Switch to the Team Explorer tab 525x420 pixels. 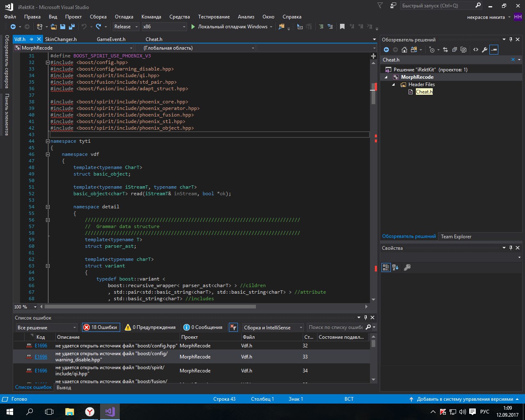tap(456, 237)
